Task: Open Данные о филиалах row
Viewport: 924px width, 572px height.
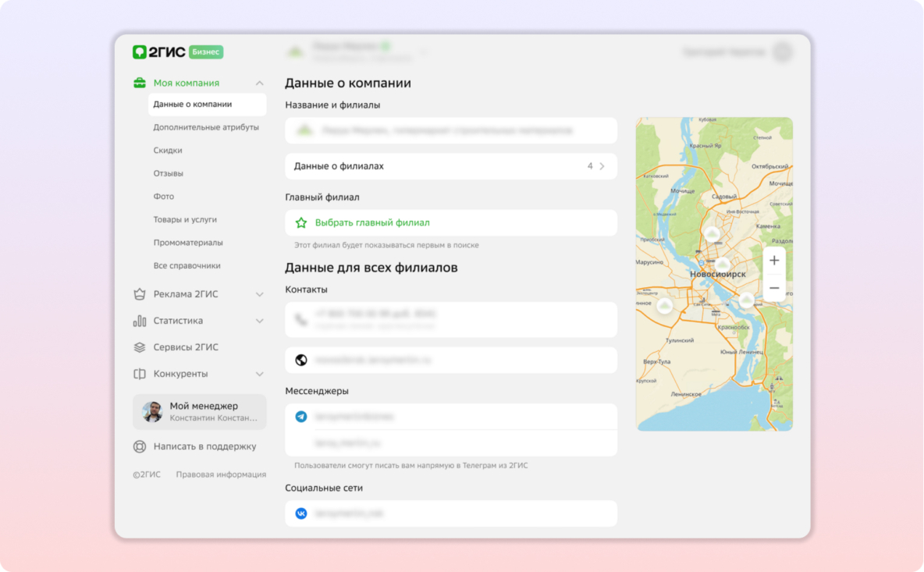Action: point(451,166)
